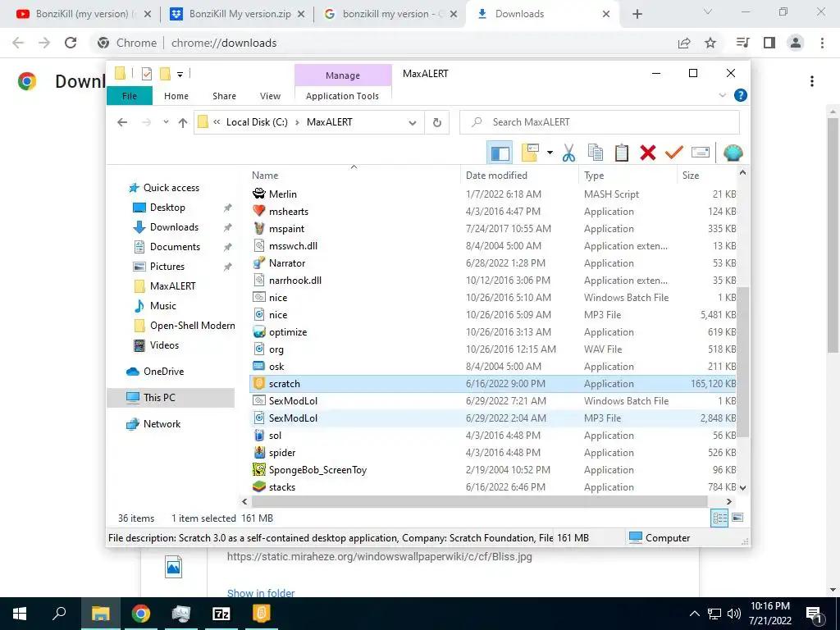Open the Chrome downloads page three-dot menu
This screenshot has width=840, height=630.
coord(812,81)
